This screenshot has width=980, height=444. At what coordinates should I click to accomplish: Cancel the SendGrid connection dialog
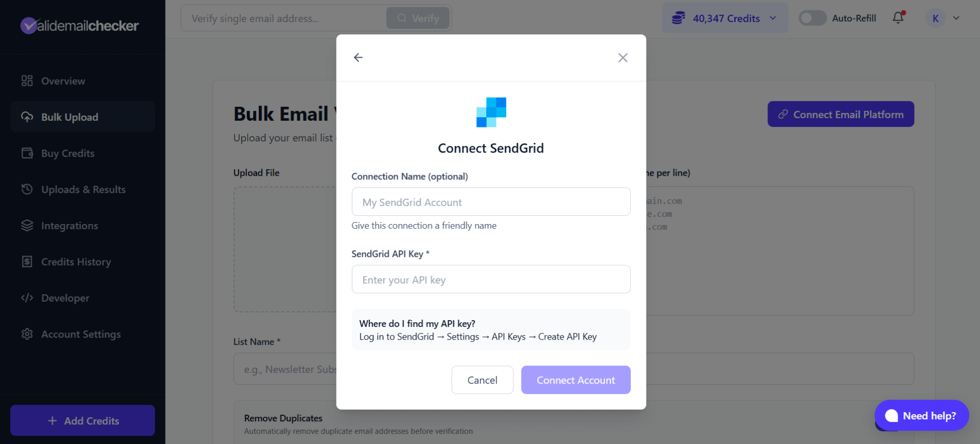482,380
